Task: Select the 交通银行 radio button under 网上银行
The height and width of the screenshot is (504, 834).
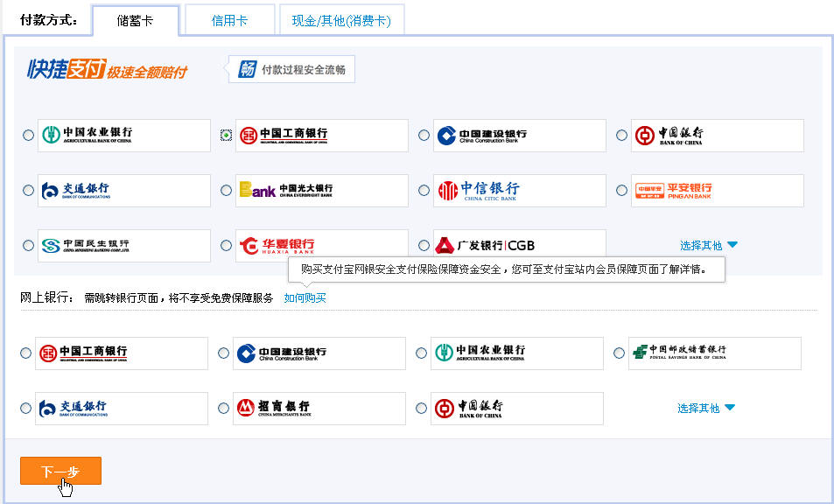Action: coord(25,408)
